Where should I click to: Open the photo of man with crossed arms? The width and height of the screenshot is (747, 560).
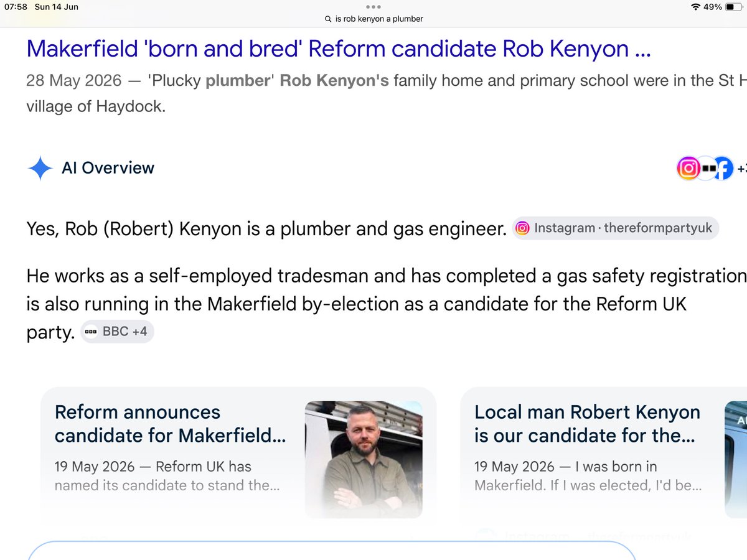click(x=364, y=459)
